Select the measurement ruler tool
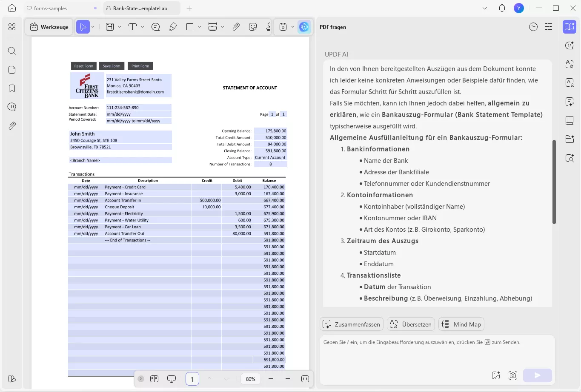This screenshot has height=392, width=581. 213,27
